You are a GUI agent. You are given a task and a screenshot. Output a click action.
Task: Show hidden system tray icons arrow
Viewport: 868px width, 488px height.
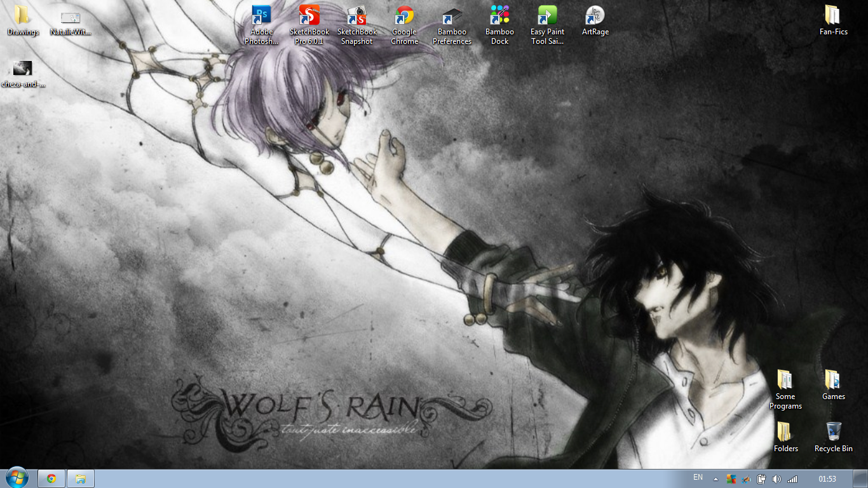tap(716, 479)
